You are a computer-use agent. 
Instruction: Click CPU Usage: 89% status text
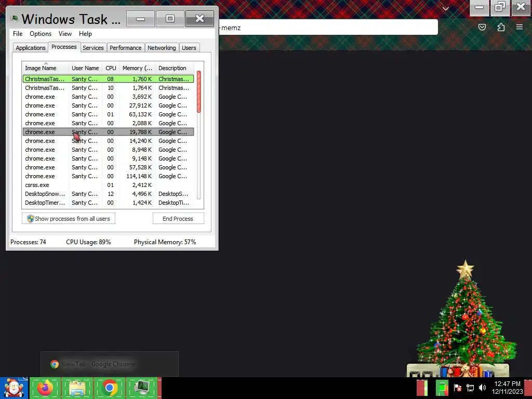[x=88, y=242]
